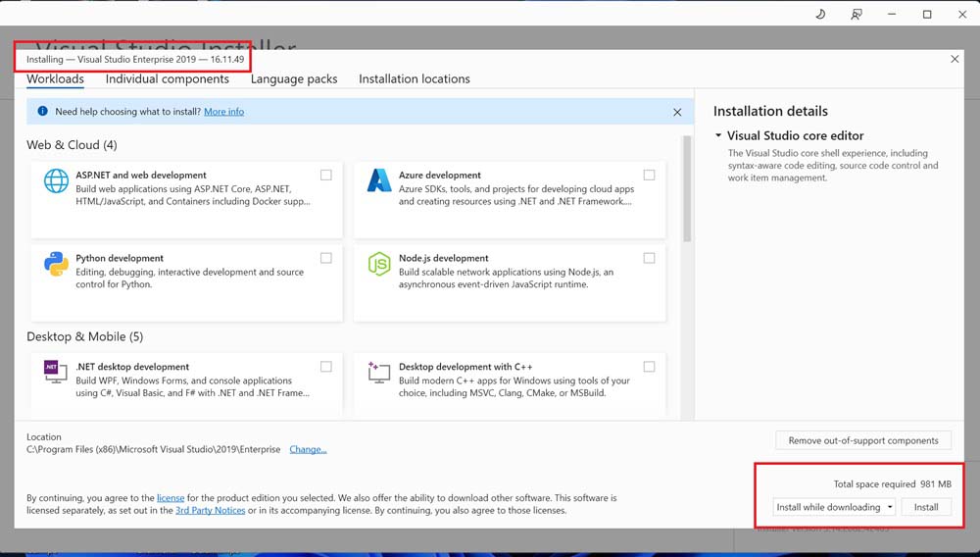Collapse the Visual Studio core editor section
This screenshot has height=557, width=980.
coord(718,136)
